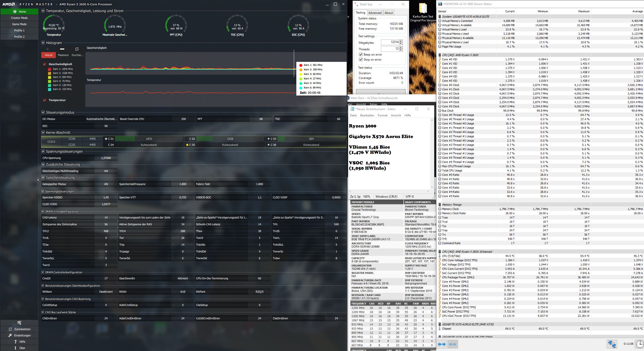Click HWiNFO expand-columns arrows icon
Viewport: 644px width, 351px height.
click(x=441, y=344)
